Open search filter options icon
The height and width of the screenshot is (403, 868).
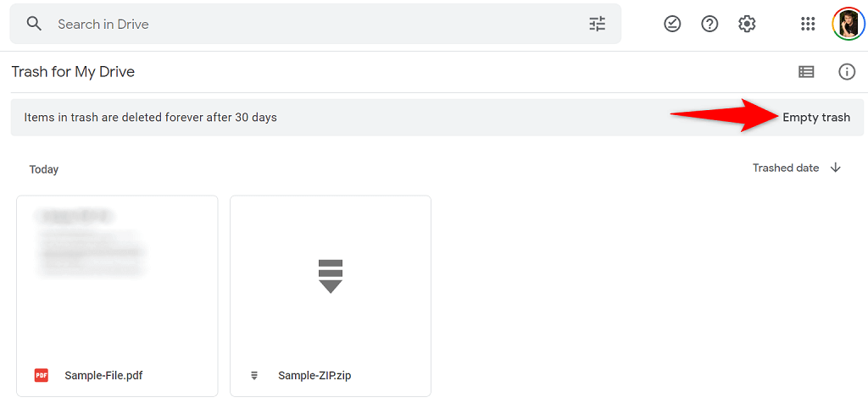click(x=598, y=24)
